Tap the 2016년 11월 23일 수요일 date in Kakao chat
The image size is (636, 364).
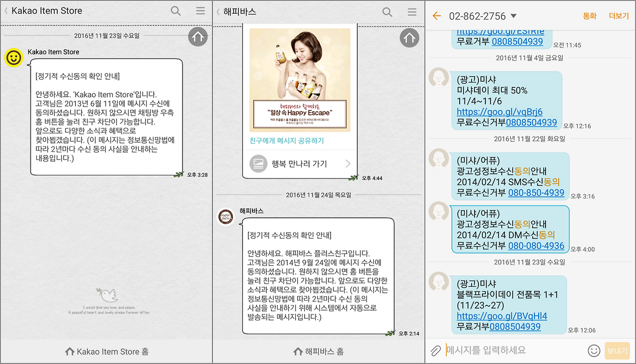pyautogui.click(x=107, y=36)
